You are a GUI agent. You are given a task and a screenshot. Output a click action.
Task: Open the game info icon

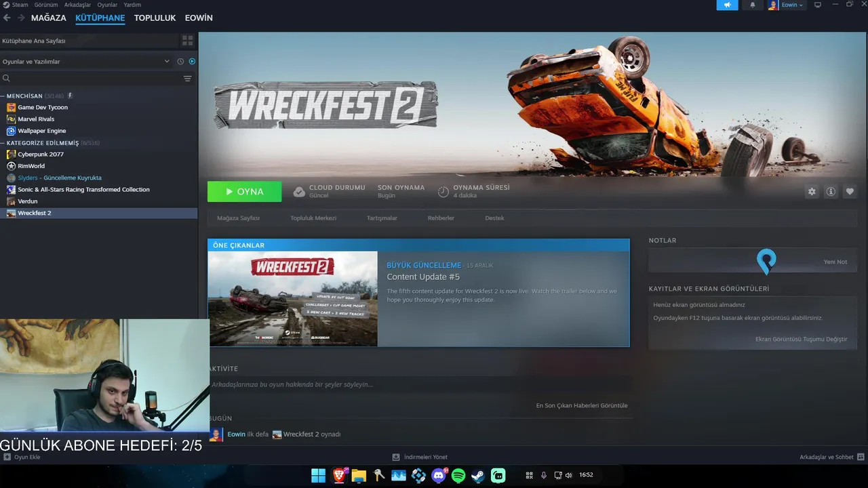[831, 192]
